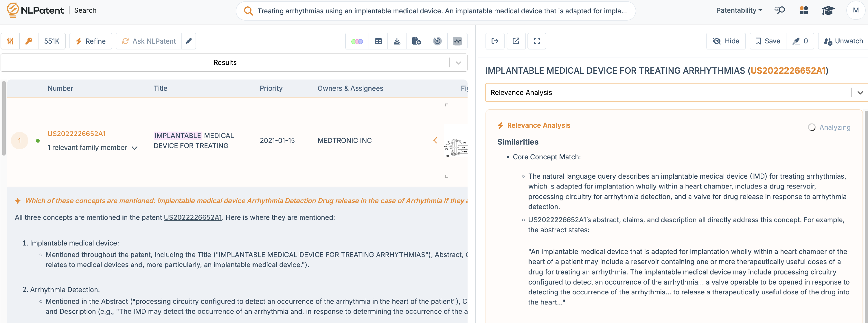Open the search filters sliders icon
Image resolution: width=868 pixels, height=323 pixels.
tap(10, 41)
